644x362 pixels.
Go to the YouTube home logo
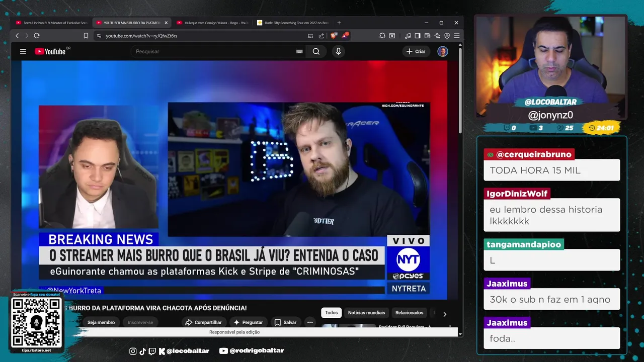coord(50,51)
